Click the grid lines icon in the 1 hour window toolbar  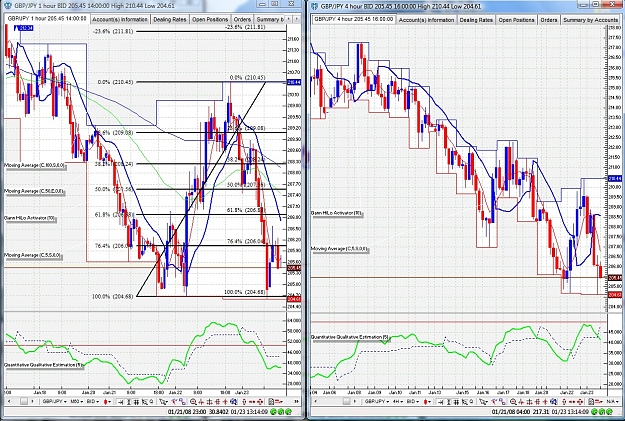[136, 401]
